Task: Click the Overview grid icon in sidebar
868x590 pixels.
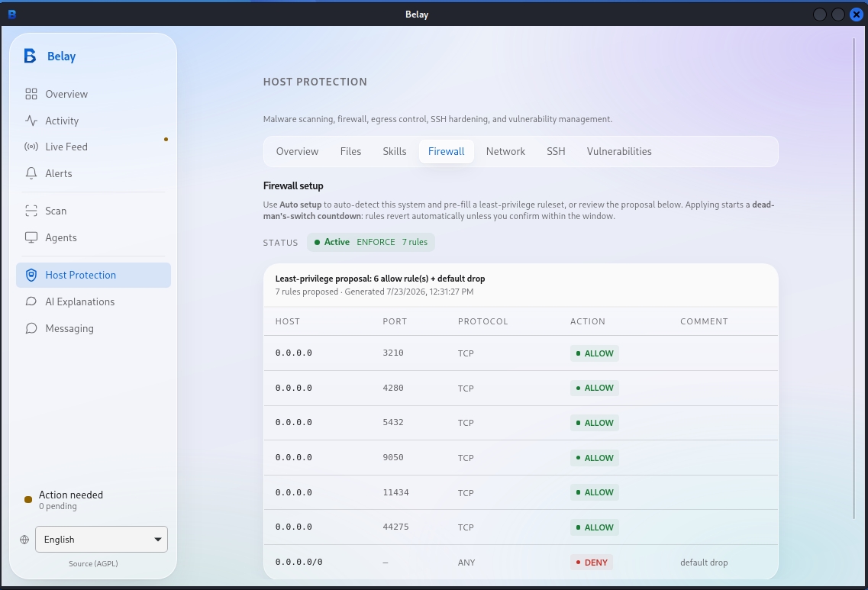Action: pos(31,94)
